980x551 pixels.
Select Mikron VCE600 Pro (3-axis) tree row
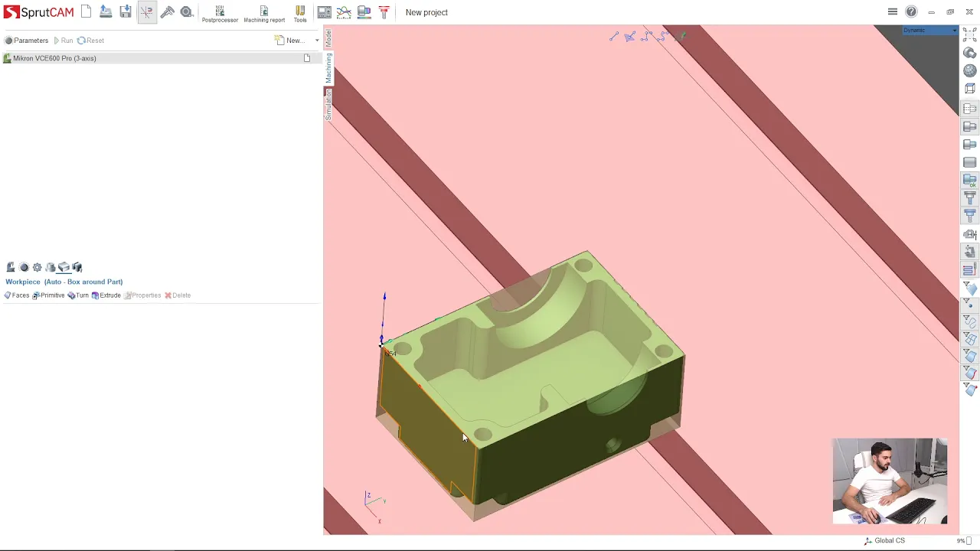[161, 58]
